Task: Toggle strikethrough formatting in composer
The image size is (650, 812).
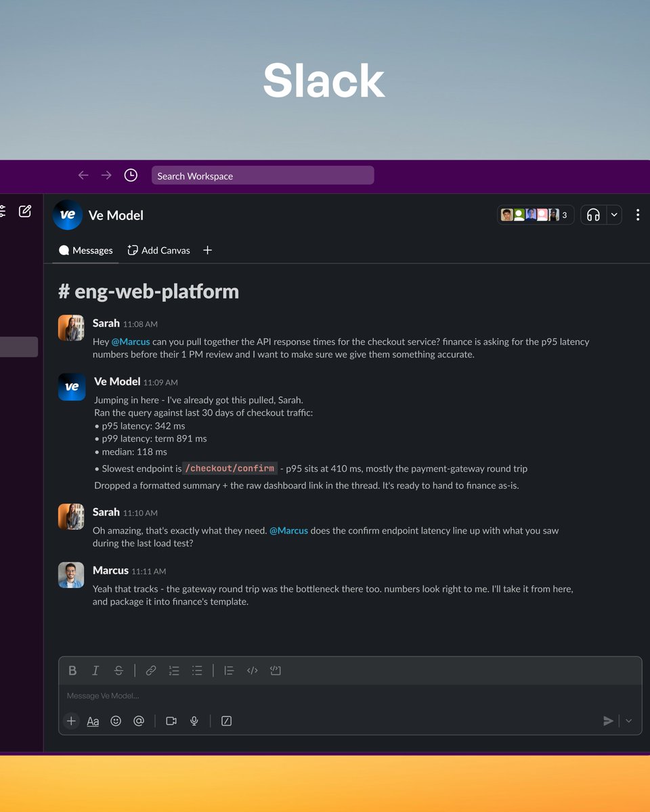Action: click(118, 671)
